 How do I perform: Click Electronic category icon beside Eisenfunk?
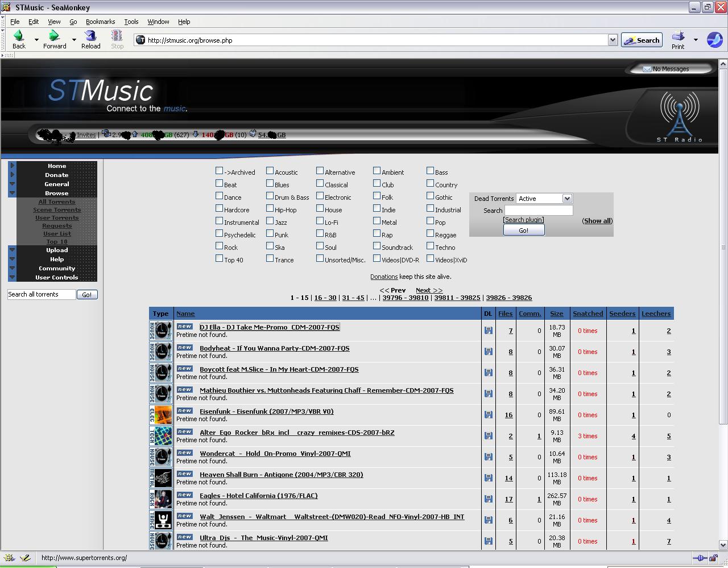click(161, 415)
